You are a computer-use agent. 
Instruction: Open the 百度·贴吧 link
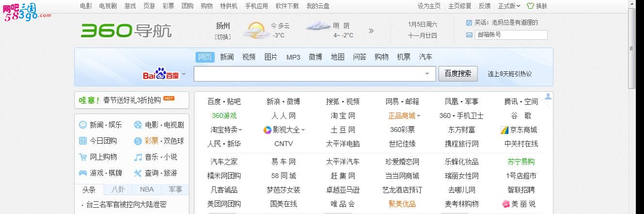224,101
